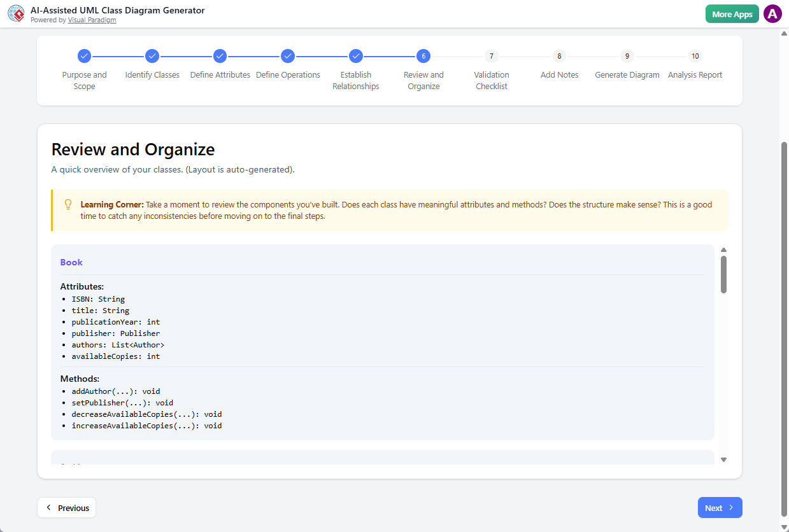
Task: Go back with the Previous button
Action: coord(67,508)
